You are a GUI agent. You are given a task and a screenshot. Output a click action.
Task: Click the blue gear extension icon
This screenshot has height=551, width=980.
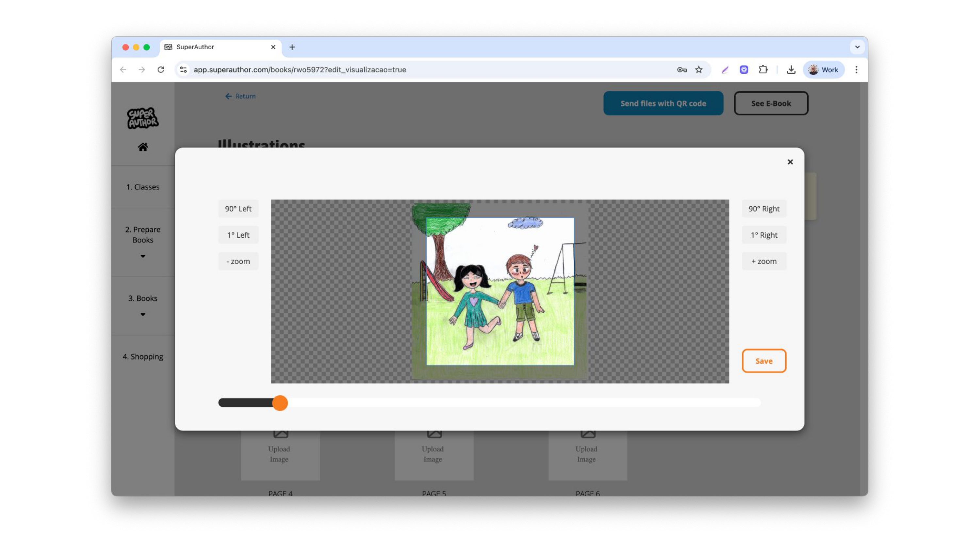point(744,70)
